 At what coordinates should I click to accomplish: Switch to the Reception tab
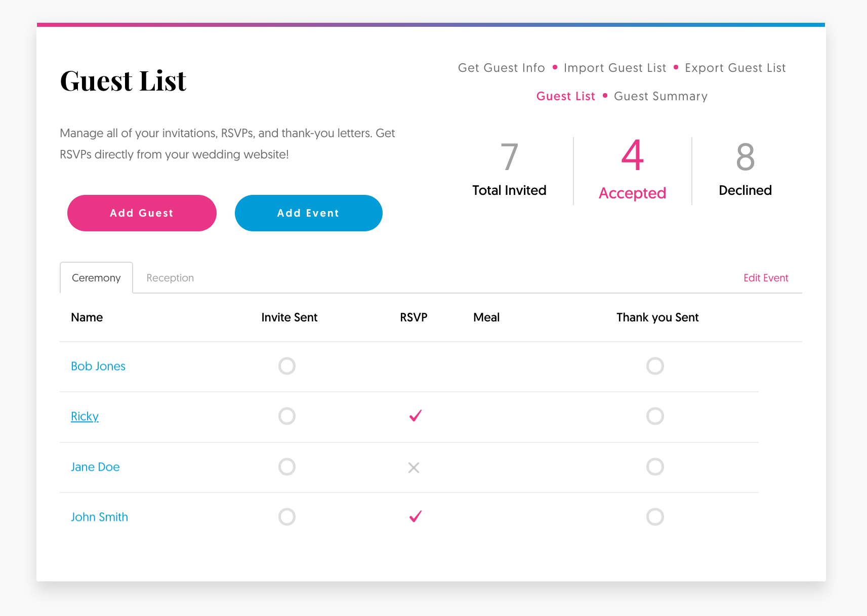pyautogui.click(x=170, y=278)
